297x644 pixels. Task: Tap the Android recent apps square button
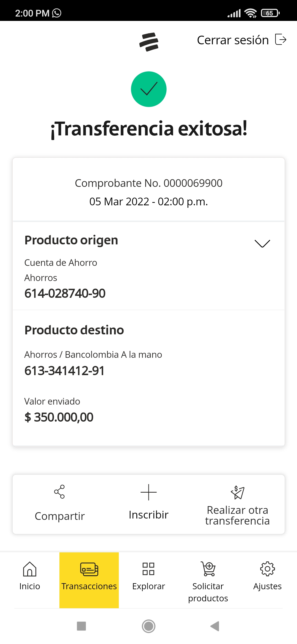pyautogui.click(x=81, y=626)
